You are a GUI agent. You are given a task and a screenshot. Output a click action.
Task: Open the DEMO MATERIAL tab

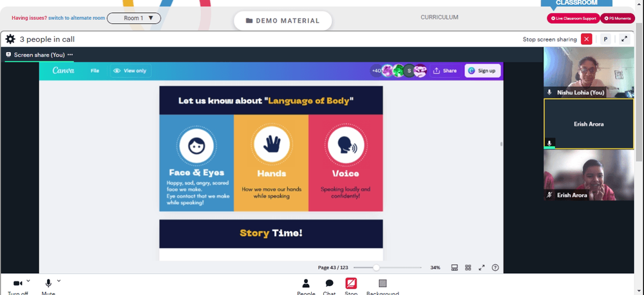(x=283, y=21)
